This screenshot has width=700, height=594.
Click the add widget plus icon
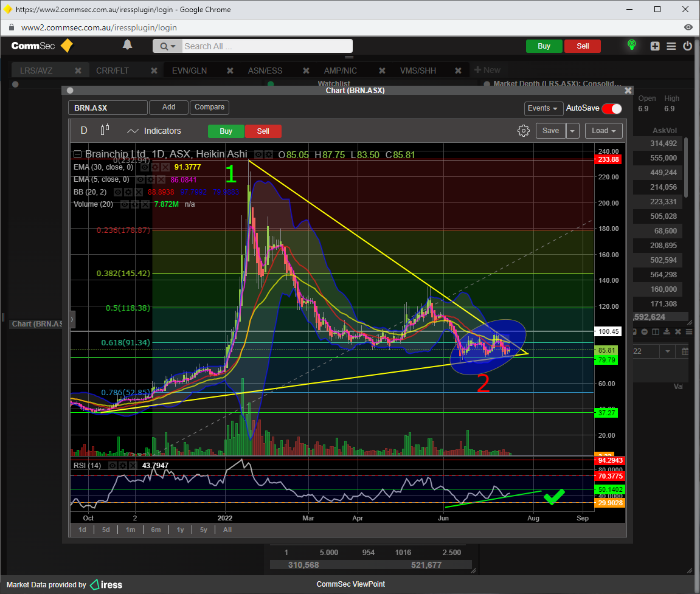click(655, 46)
